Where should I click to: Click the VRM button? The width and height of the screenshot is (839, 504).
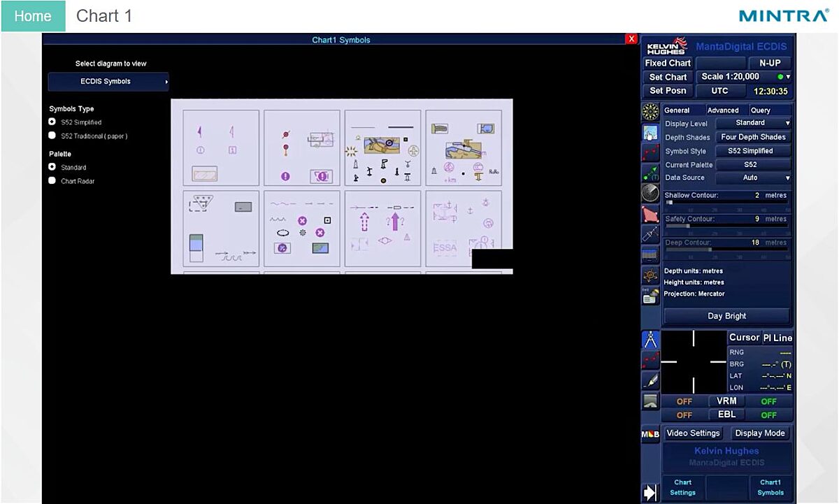pos(726,401)
